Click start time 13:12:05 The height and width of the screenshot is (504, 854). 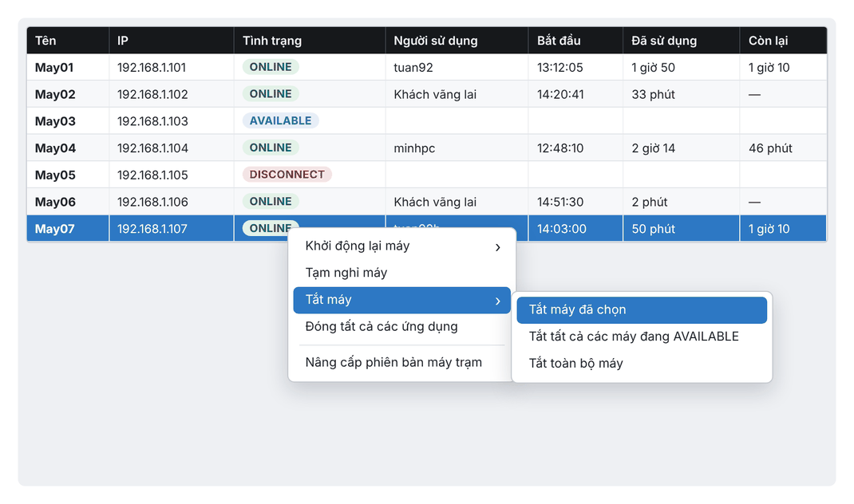[x=560, y=68]
